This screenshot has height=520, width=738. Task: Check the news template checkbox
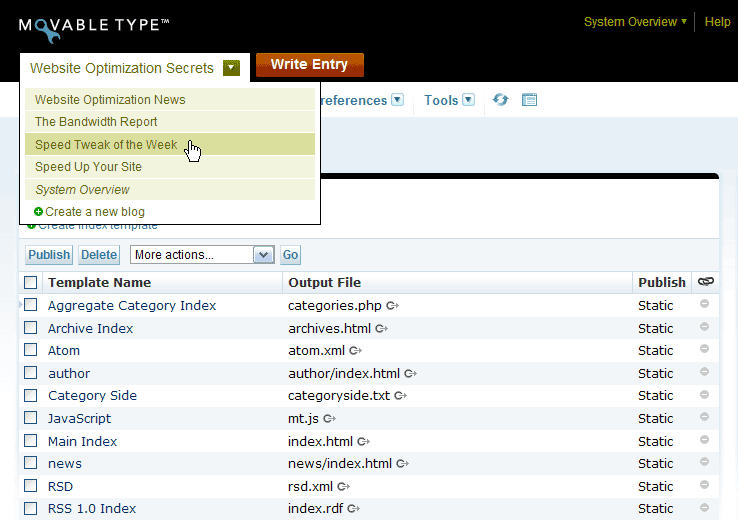(31, 463)
